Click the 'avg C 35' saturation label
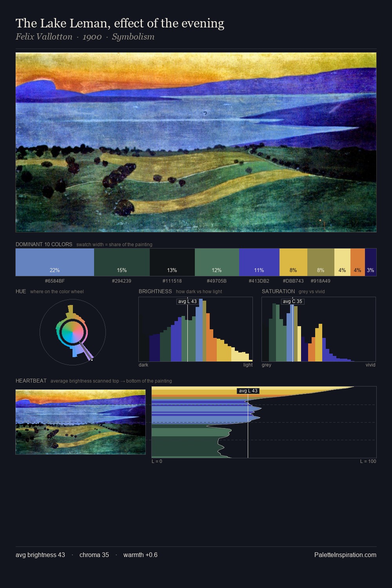The image size is (392, 588). point(292,301)
